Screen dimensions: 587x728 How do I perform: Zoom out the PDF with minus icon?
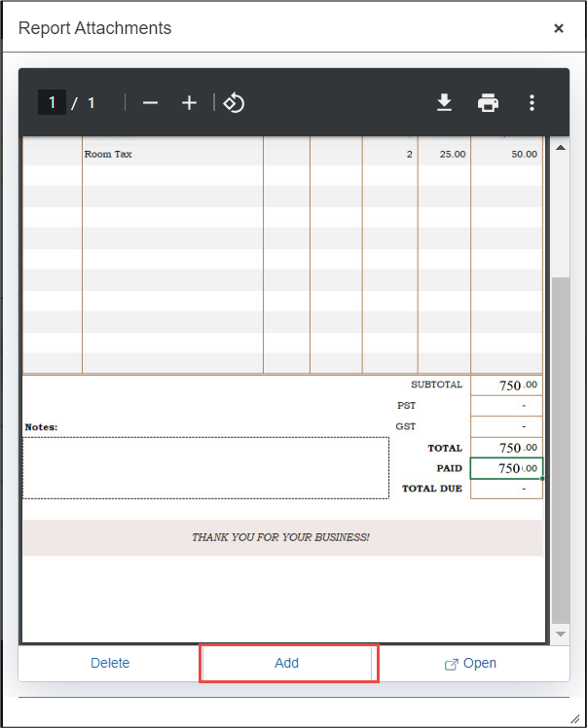pyautogui.click(x=150, y=103)
